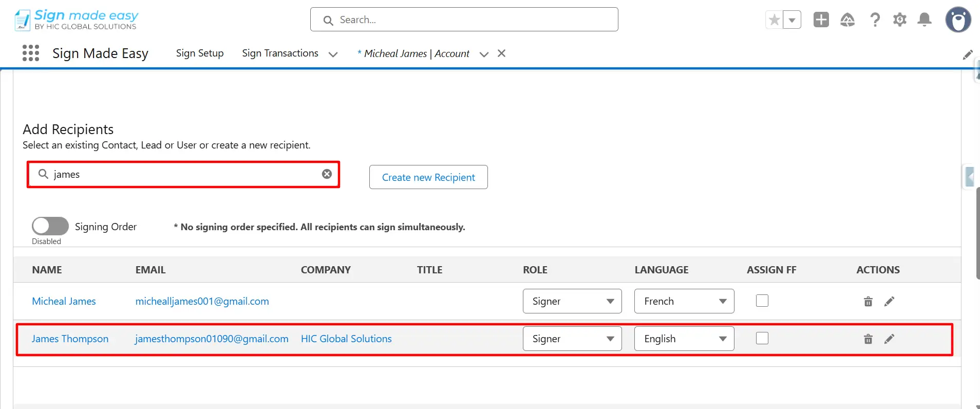This screenshot has height=409, width=980.
Task: Close the Micheal James Account tab
Action: 502,53
